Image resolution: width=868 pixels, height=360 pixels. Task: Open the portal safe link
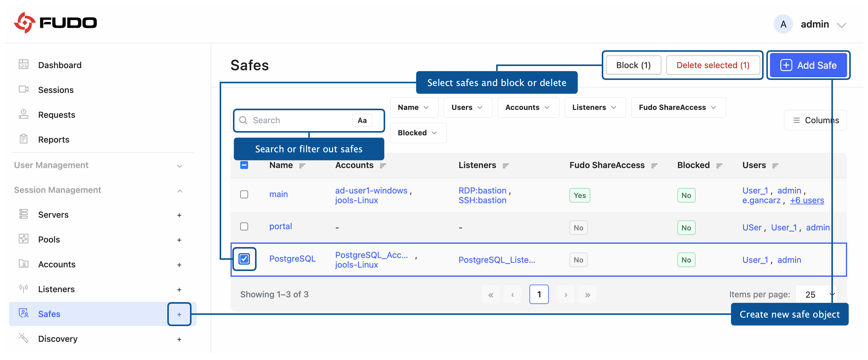[x=280, y=226]
